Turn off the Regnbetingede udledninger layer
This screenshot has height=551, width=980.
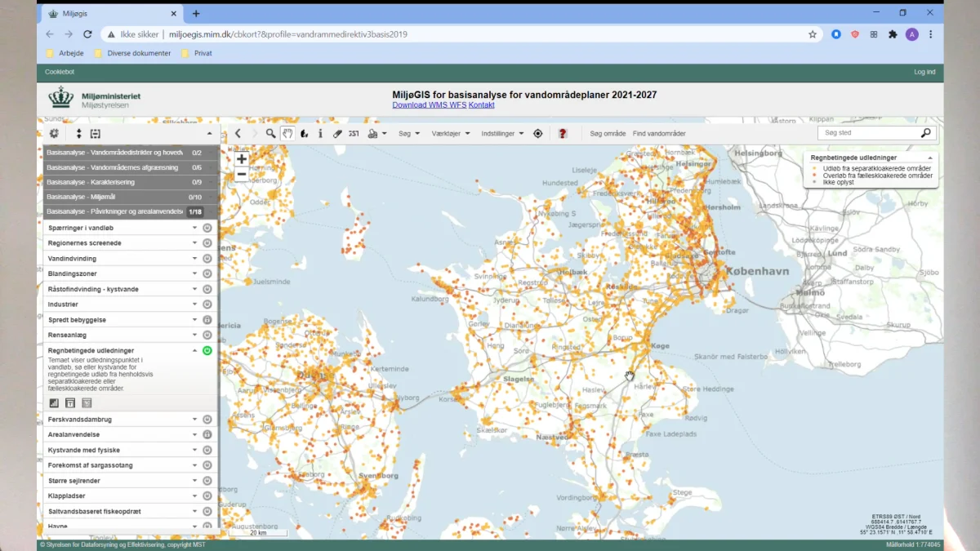(x=207, y=350)
